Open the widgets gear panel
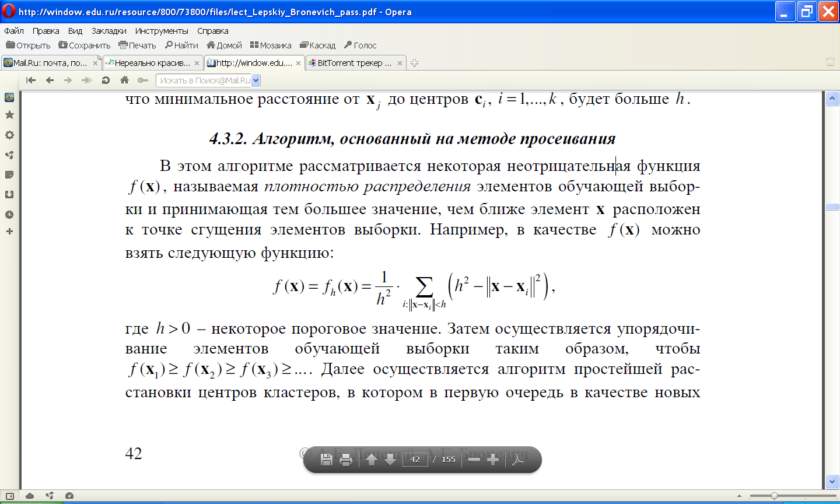840x504 pixels. click(9, 135)
